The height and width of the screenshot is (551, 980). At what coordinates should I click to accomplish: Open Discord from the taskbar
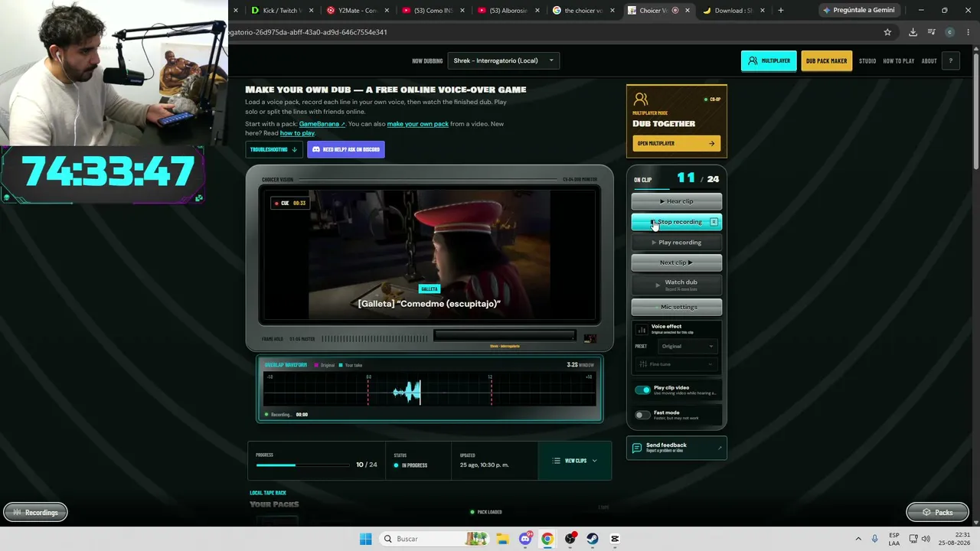(525, 539)
